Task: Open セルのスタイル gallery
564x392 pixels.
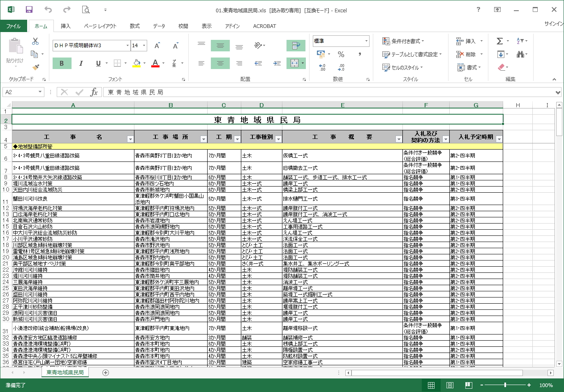Action: click(x=402, y=67)
